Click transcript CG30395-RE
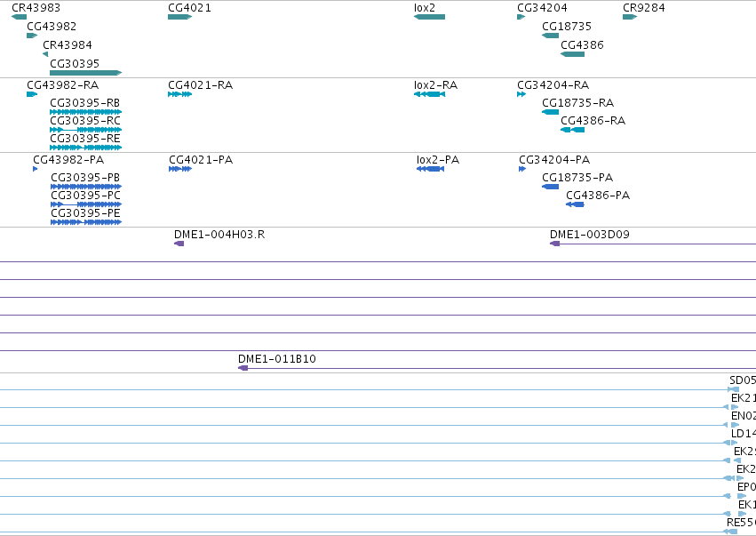 pyautogui.click(x=86, y=148)
